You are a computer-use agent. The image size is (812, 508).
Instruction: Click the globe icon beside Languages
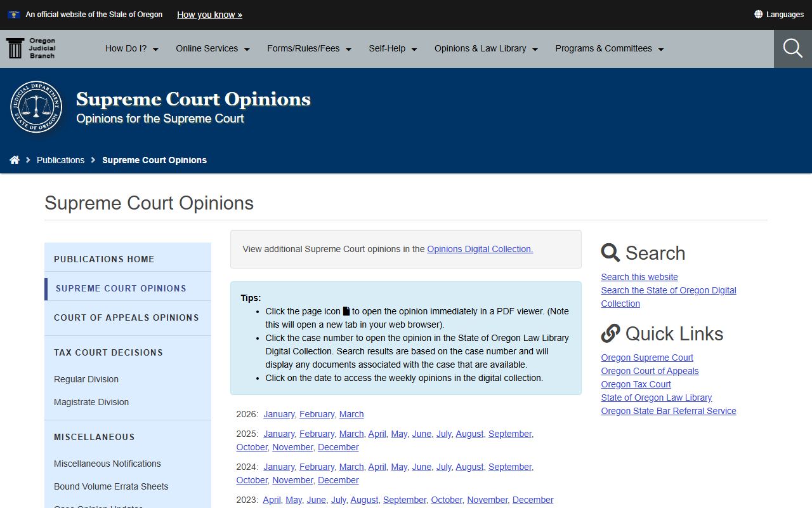pyautogui.click(x=758, y=14)
